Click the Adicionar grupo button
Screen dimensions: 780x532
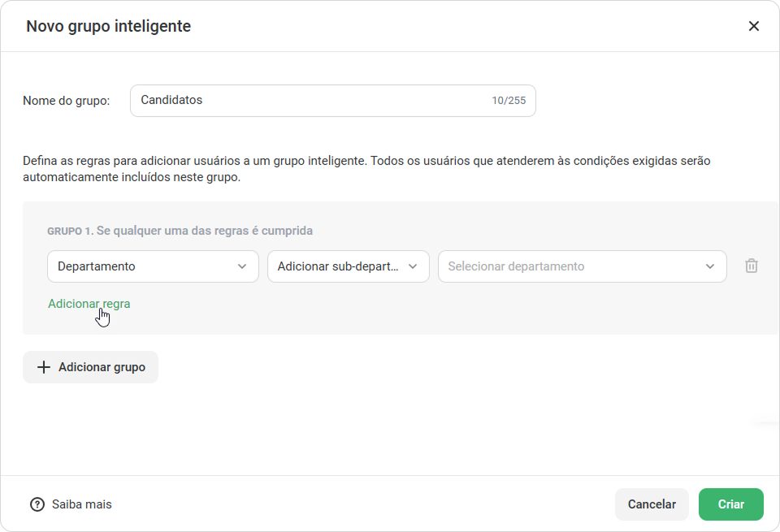90,367
